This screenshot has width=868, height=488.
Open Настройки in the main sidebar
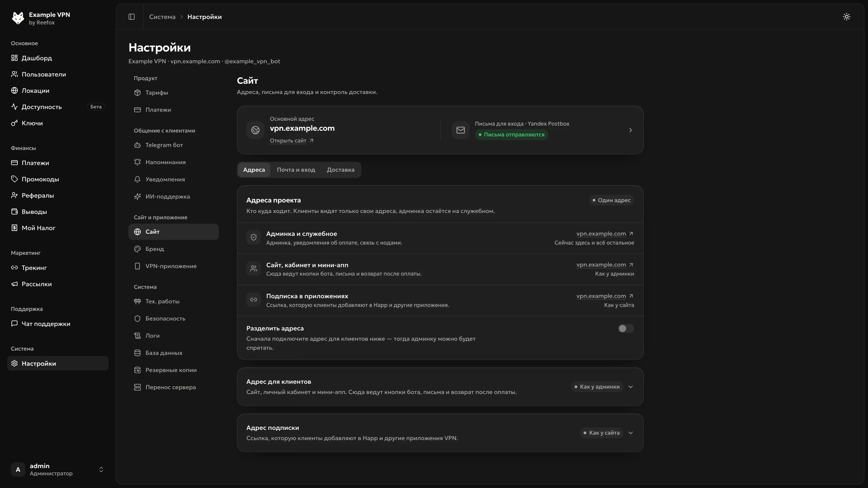coord(58,364)
